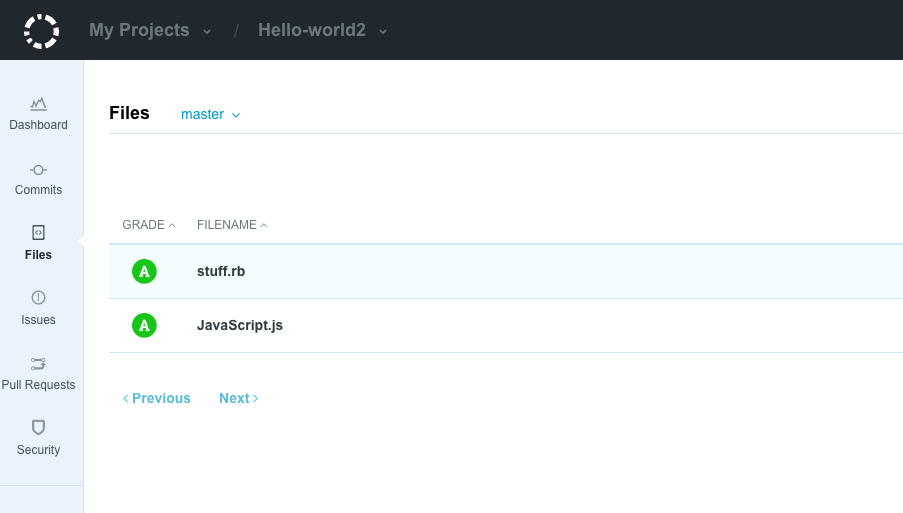This screenshot has height=513, width=903.
Task: Open the My Projects dropdown
Action: (x=150, y=30)
